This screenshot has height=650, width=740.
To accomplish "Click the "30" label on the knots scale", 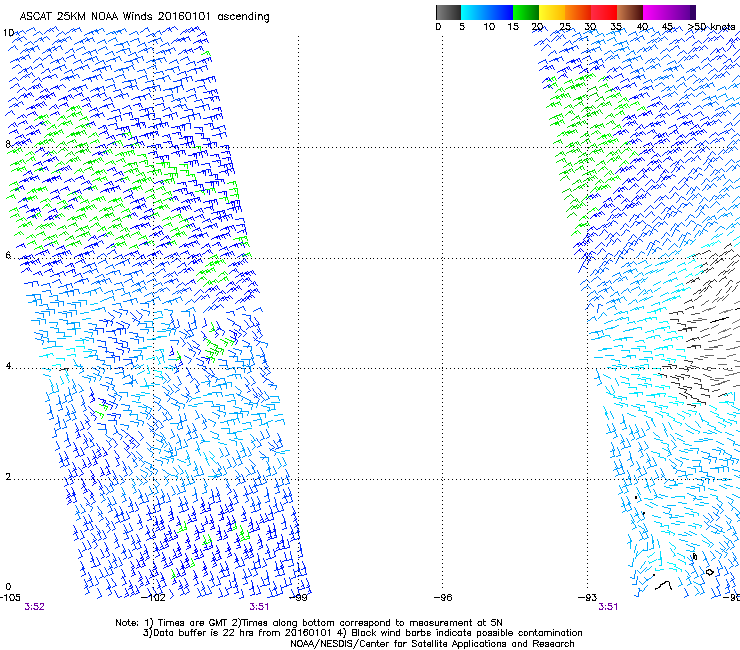I will pos(590,27).
